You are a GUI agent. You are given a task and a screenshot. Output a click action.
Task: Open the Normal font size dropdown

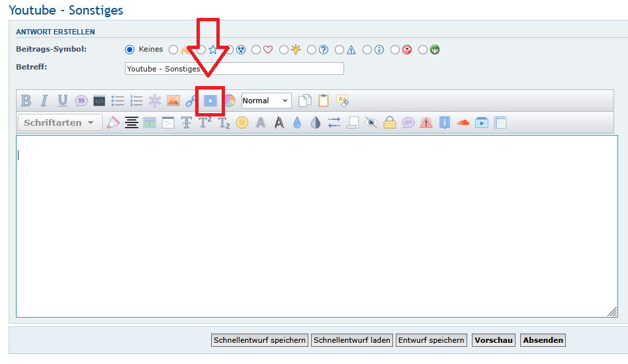pyautogui.click(x=266, y=101)
